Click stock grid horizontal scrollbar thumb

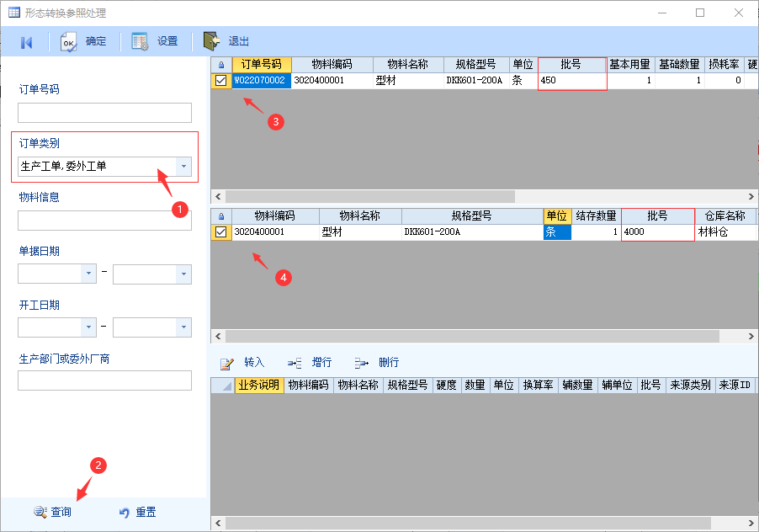point(472,336)
